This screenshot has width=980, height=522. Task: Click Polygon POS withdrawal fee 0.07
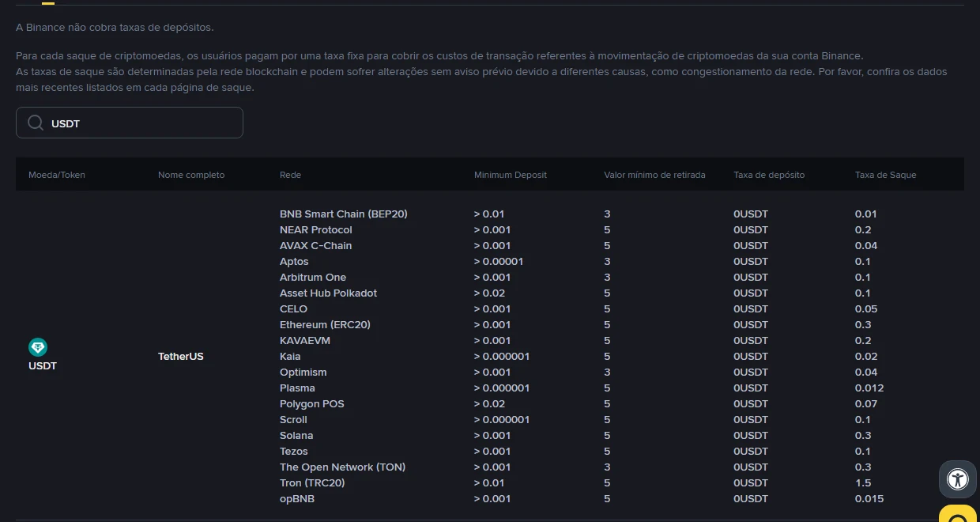coord(866,403)
